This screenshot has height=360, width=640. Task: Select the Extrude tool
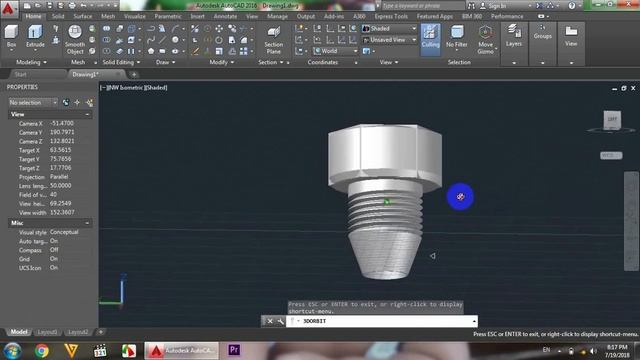[x=35, y=37]
